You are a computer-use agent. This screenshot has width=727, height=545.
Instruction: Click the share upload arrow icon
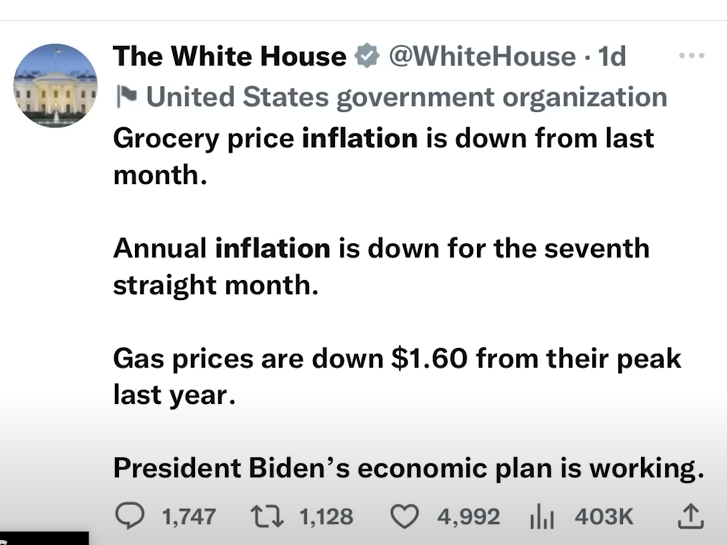690,516
